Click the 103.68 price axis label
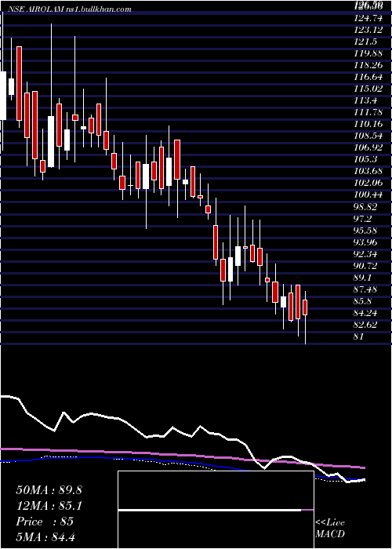 pyautogui.click(x=368, y=171)
